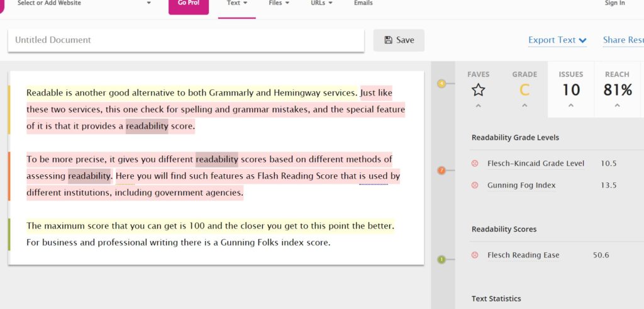The width and height of the screenshot is (644, 309).
Task: Click the Sign In link
Action: point(614,3)
